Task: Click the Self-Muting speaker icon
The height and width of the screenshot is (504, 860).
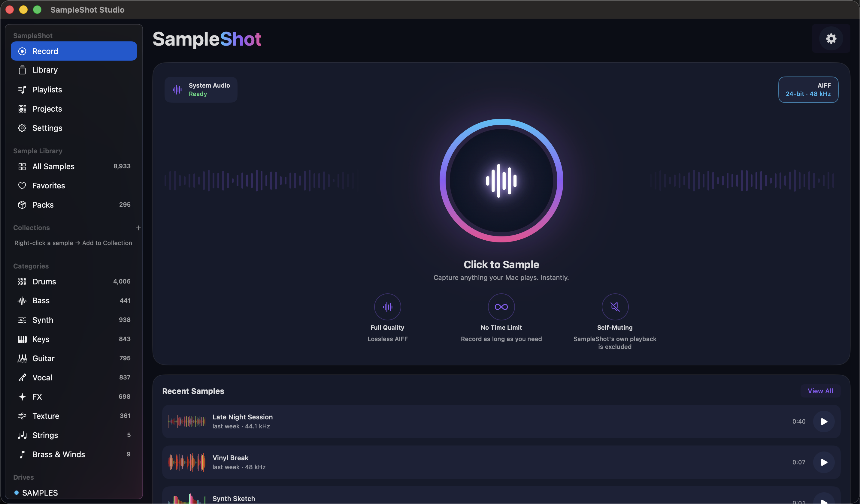Action: 615,307
